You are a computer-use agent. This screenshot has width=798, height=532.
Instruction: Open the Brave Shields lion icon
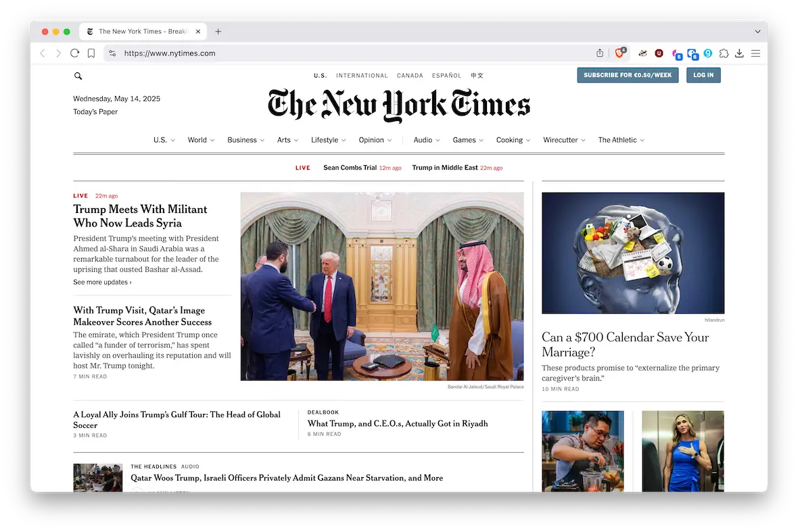620,53
